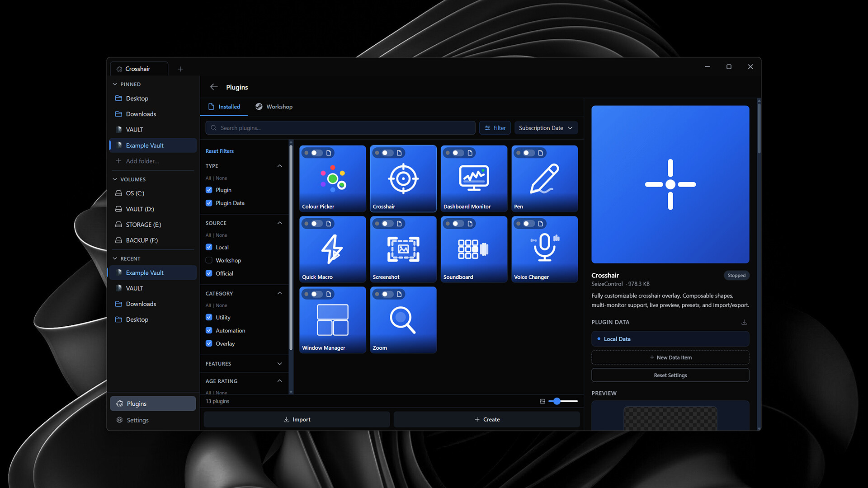Viewport: 868px width, 488px height.
Task: Select the Voice Changer microphone icon
Action: (544, 248)
